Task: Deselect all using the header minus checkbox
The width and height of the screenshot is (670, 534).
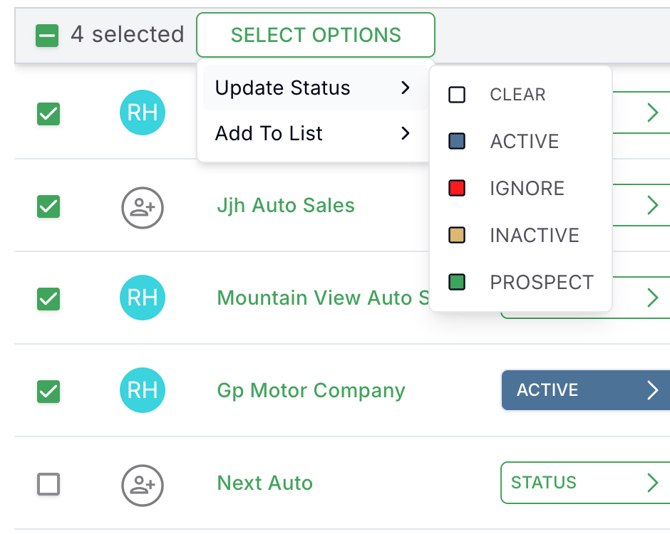Action: (x=47, y=35)
